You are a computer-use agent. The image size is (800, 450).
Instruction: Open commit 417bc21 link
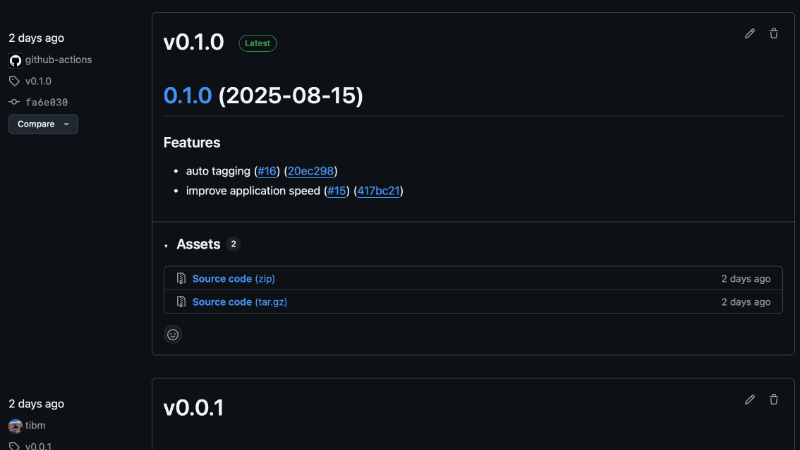(379, 191)
